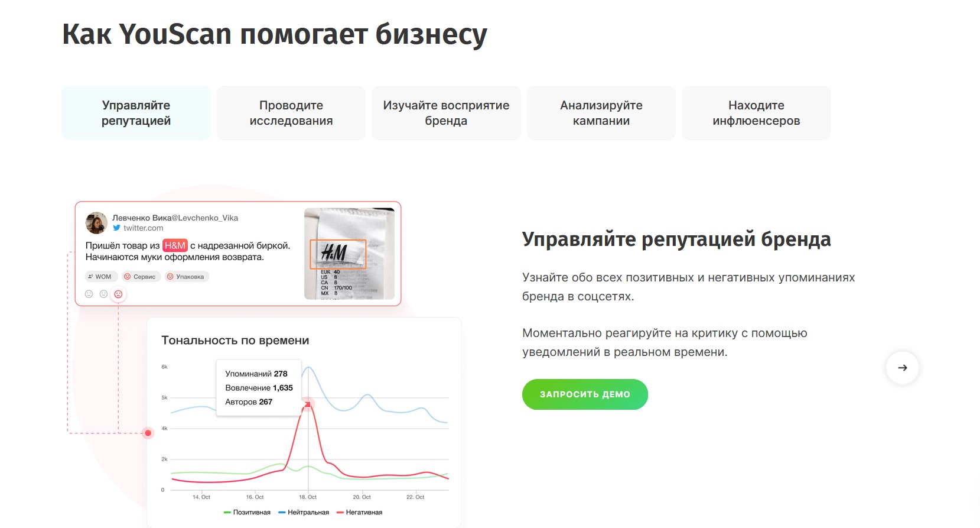Screen dimensions: 980x528
Task: Click the Twitter bird icon
Action: [x=117, y=228]
